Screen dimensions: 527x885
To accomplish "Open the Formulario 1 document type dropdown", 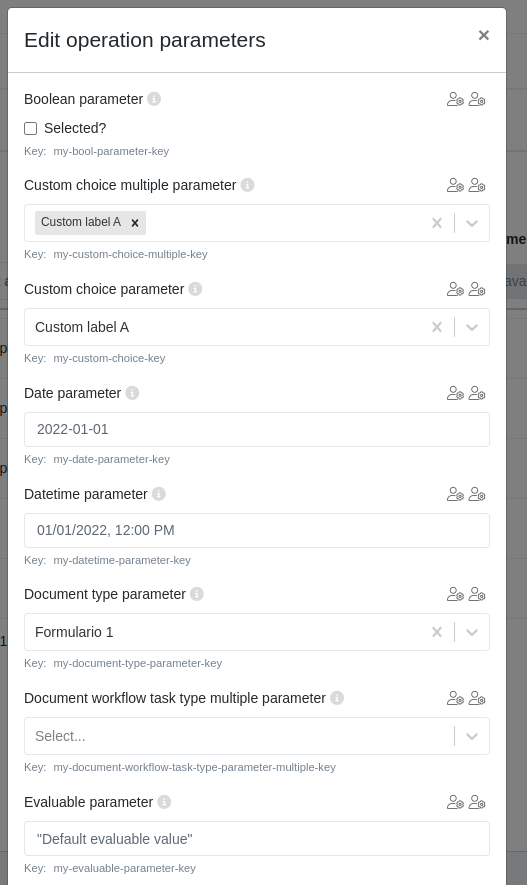I will pyautogui.click(x=472, y=632).
